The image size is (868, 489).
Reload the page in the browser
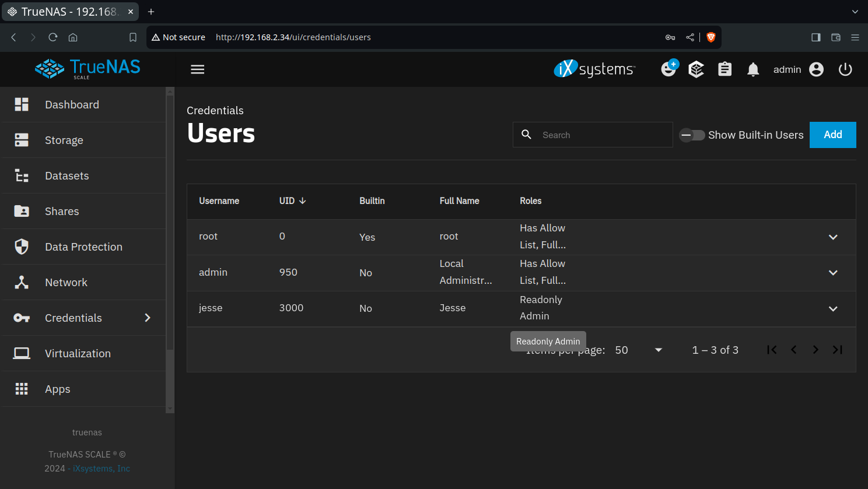(x=53, y=37)
